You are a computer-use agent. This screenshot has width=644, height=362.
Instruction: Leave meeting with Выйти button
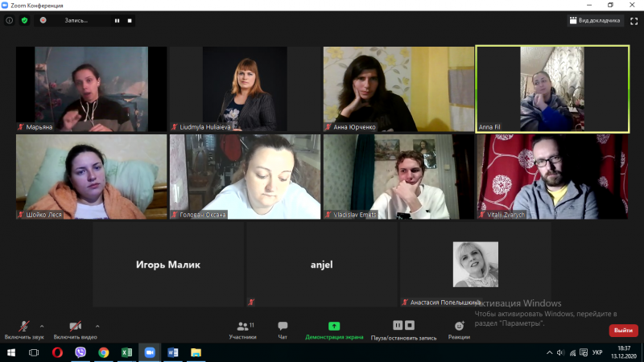(623, 331)
